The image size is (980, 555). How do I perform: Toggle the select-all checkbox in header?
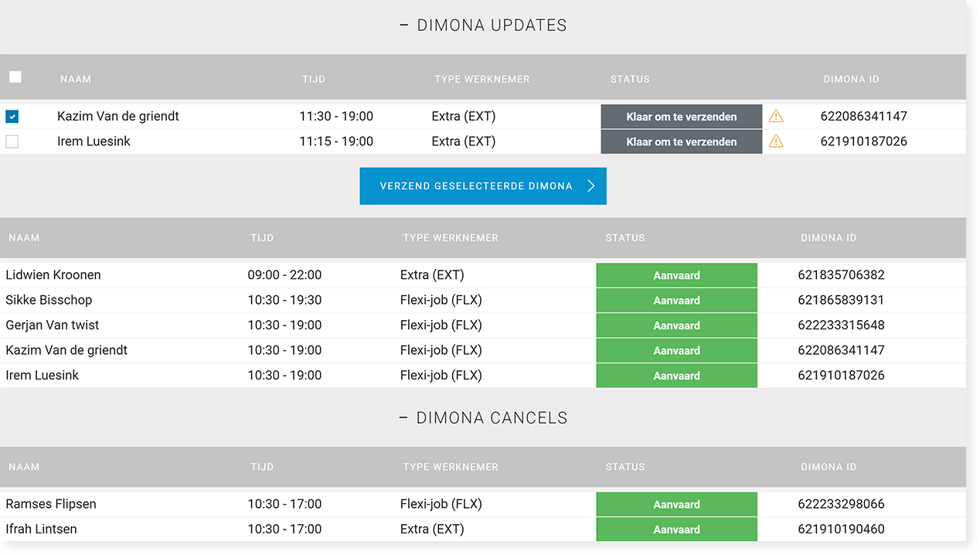(x=15, y=77)
